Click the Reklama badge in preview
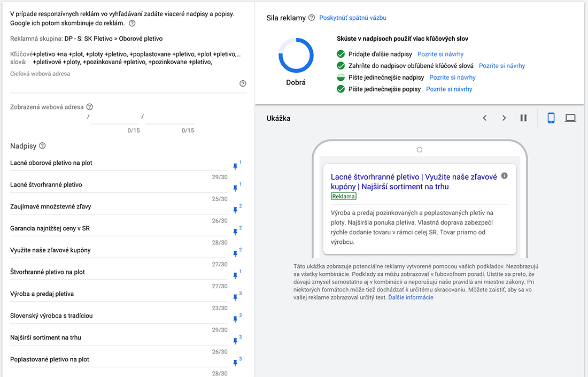The height and width of the screenshot is (377, 588). pos(344,196)
